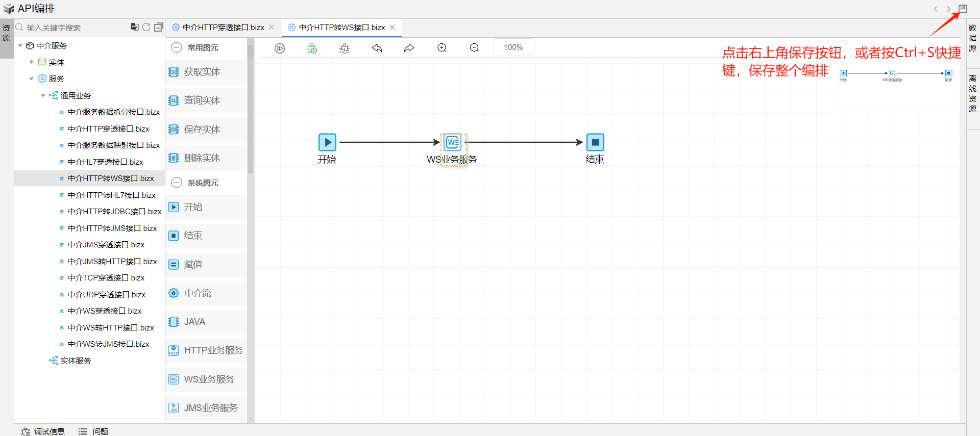
Task: Click the run flow toolbar icon
Action: tap(280, 48)
